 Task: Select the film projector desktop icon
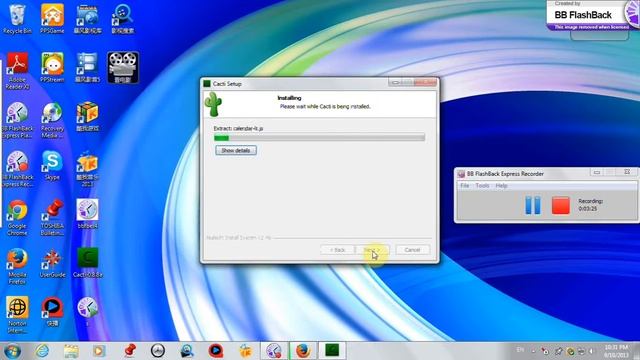click(x=122, y=67)
